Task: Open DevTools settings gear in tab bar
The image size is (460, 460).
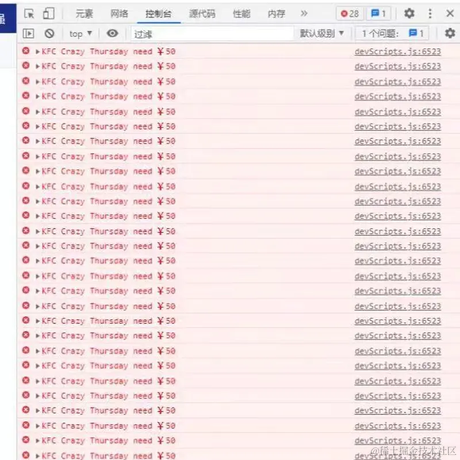Action: pos(409,14)
